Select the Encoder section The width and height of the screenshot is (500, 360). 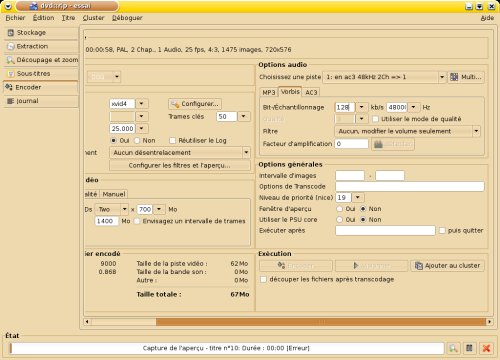pyautogui.click(x=40, y=87)
